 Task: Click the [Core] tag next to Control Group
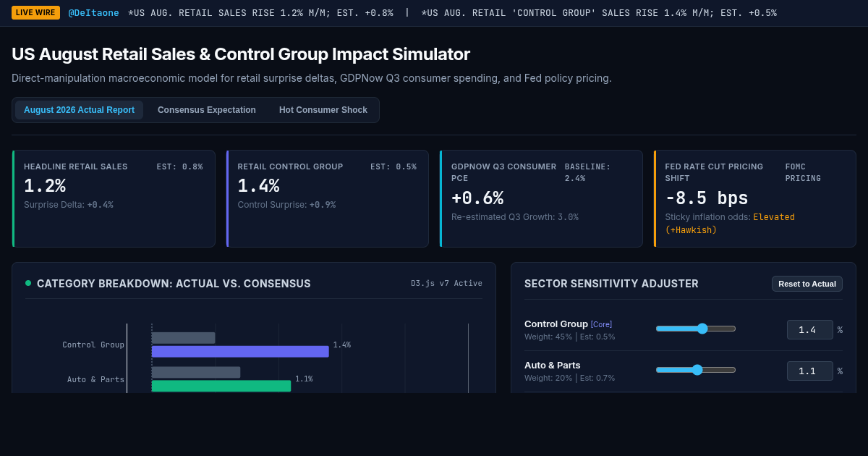[x=601, y=324]
